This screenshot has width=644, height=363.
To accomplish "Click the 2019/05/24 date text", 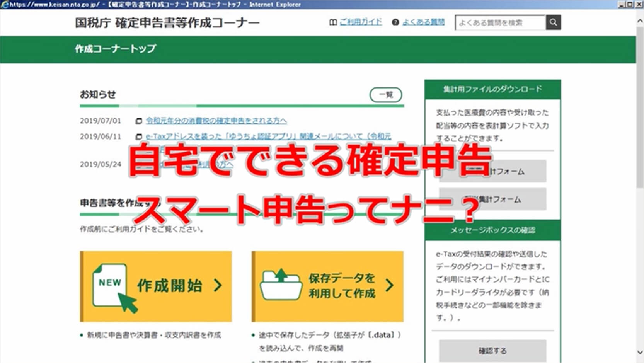I will tap(101, 164).
